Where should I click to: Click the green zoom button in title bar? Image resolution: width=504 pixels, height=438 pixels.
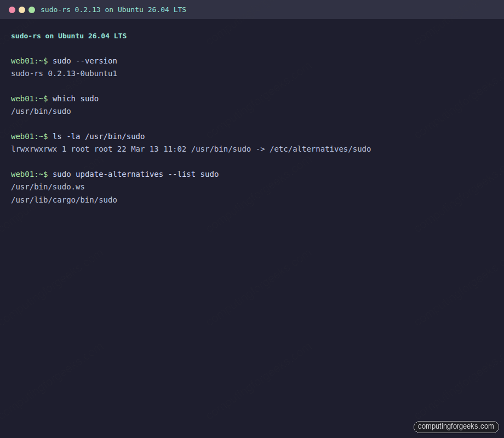[x=32, y=9]
